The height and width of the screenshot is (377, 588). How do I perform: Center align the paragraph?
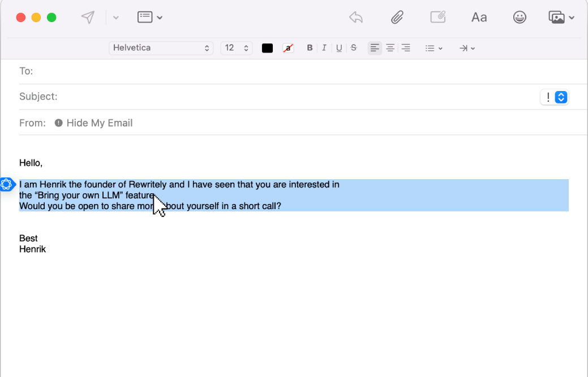(390, 48)
